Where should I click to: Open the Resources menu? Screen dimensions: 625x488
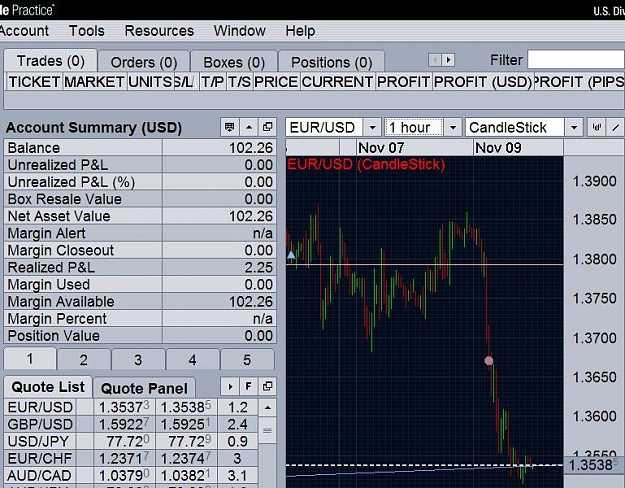(159, 31)
